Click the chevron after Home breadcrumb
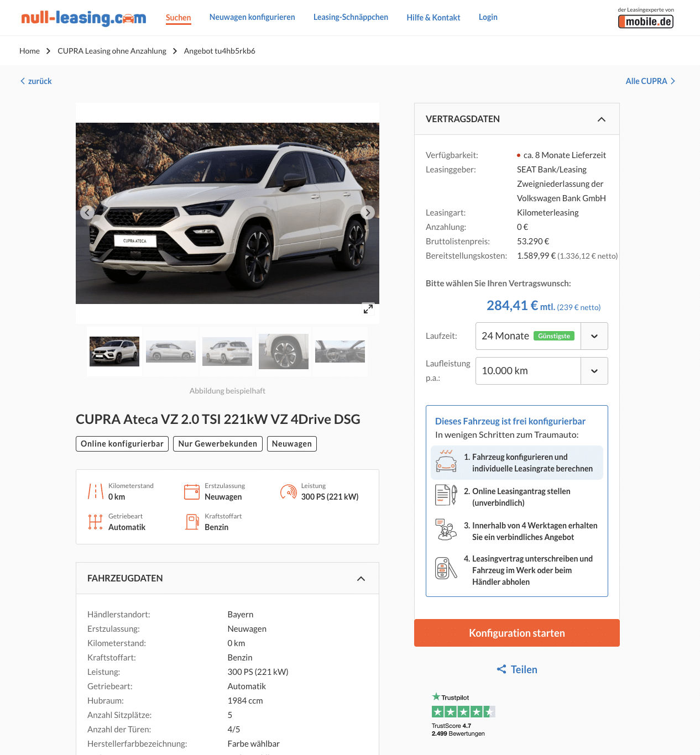 (49, 51)
